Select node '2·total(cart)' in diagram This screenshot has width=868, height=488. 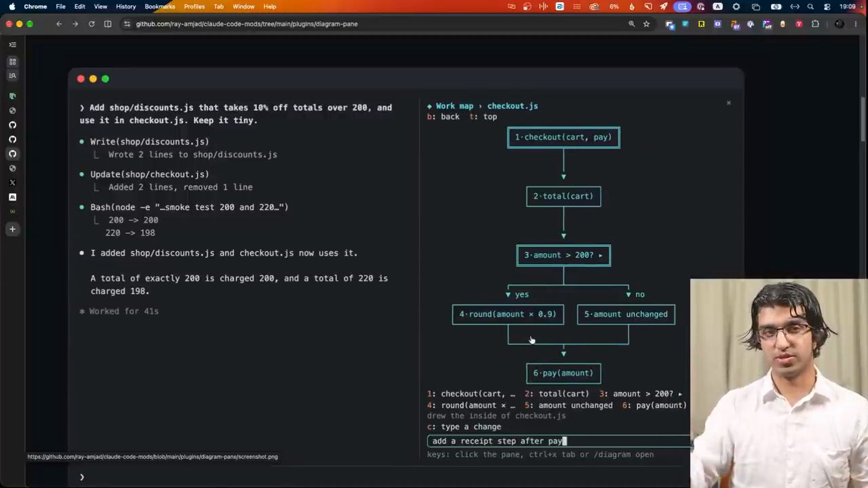point(564,197)
